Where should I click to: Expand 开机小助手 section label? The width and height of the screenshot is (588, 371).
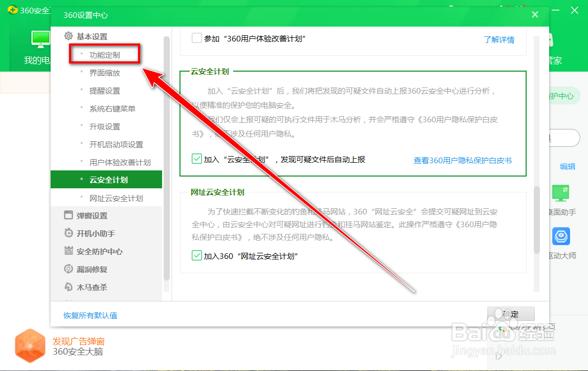coord(96,233)
